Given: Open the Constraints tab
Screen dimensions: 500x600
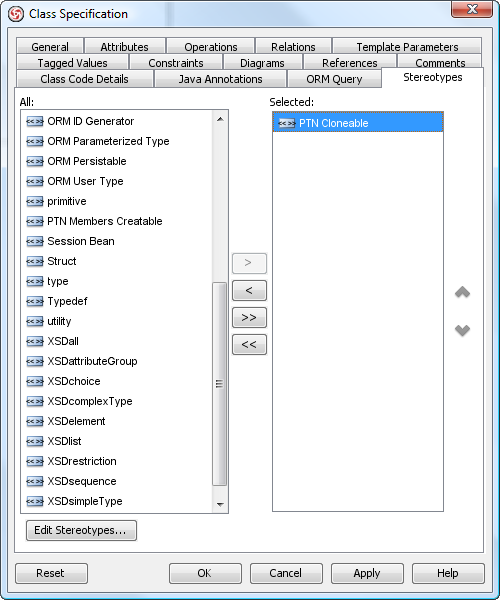Looking at the screenshot, I should 176,62.
